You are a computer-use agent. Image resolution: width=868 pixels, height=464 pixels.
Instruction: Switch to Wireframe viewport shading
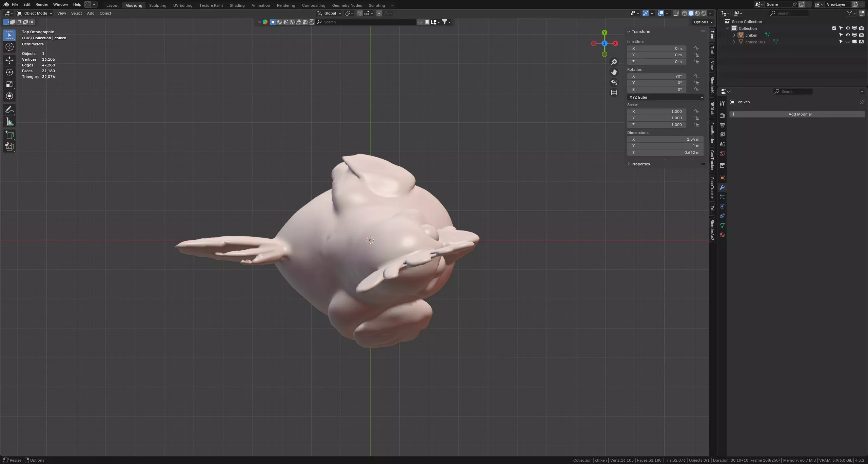click(684, 13)
